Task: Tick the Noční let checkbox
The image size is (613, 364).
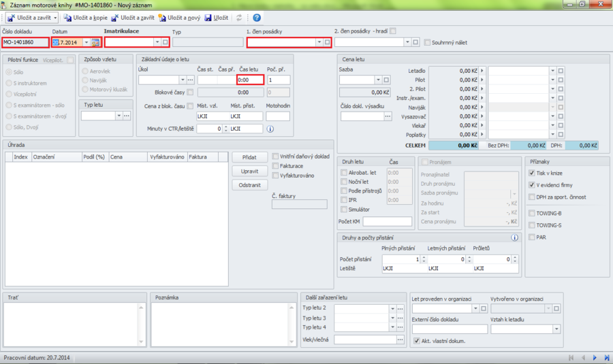Action: point(344,182)
